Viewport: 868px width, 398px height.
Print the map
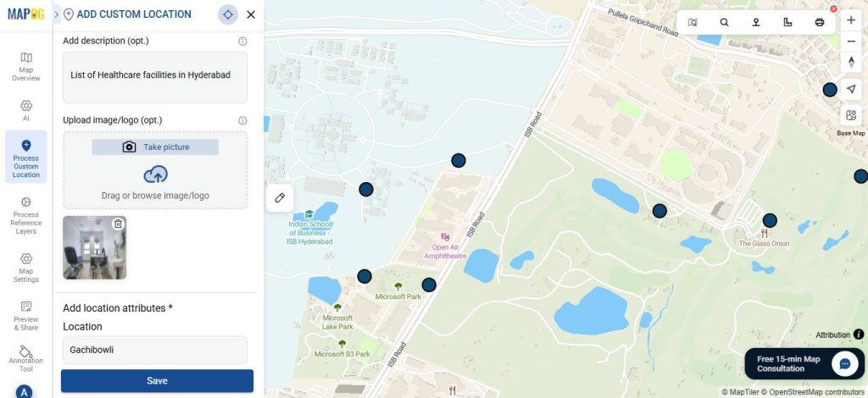pyautogui.click(x=820, y=23)
